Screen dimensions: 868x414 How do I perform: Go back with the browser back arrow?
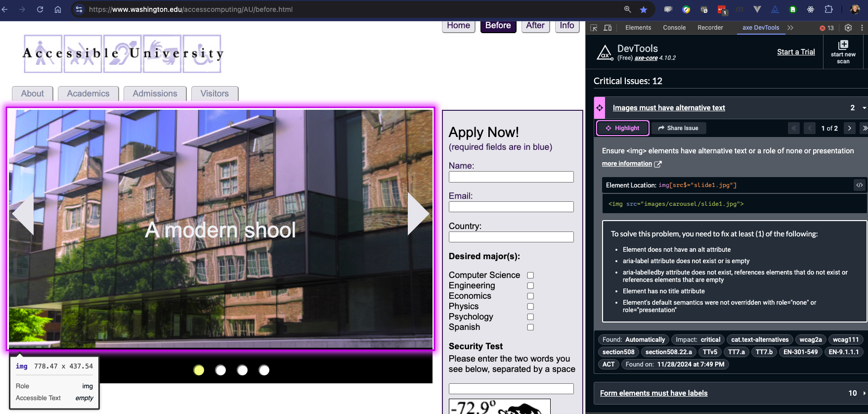coord(5,9)
